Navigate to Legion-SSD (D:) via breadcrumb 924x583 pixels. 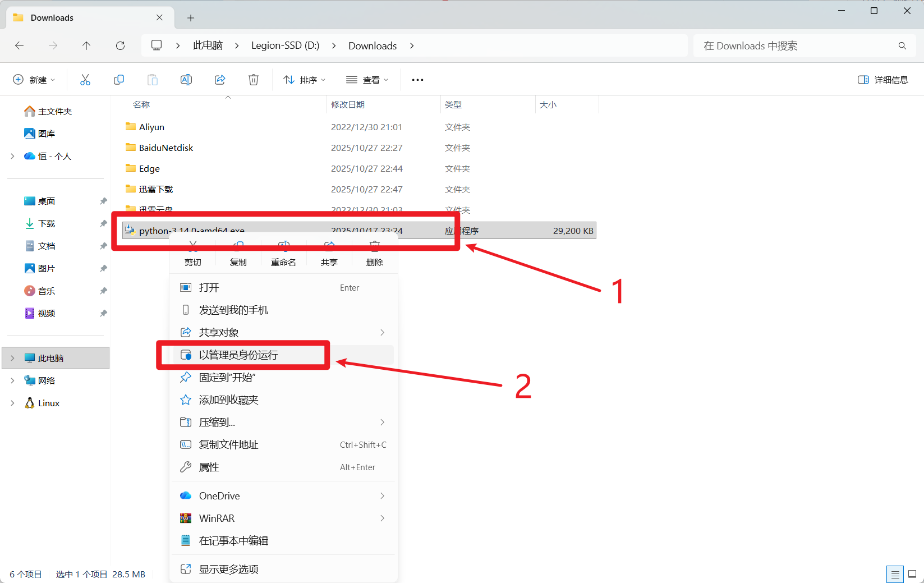click(x=285, y=45)
